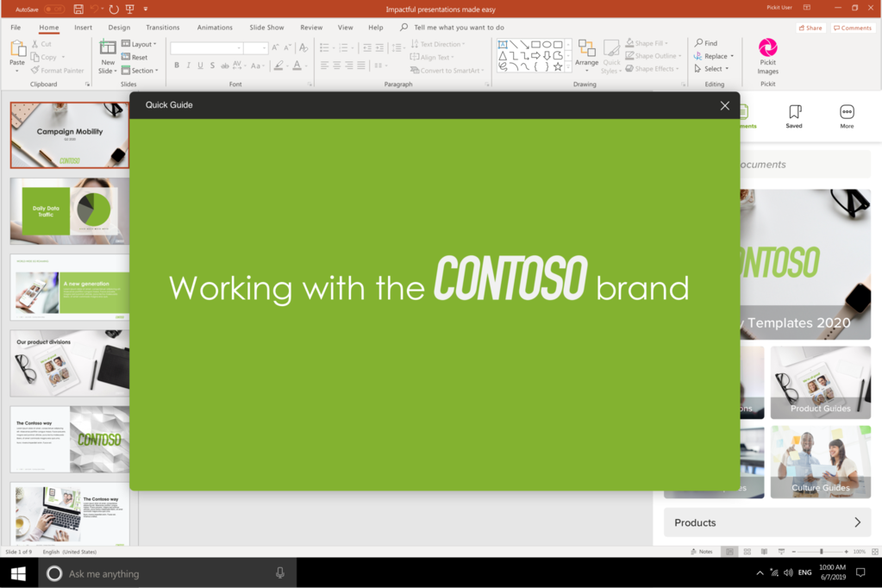Toggle Bold formatting
The width and height of the screenshot is (882, 588).
(x=177, y=66)
